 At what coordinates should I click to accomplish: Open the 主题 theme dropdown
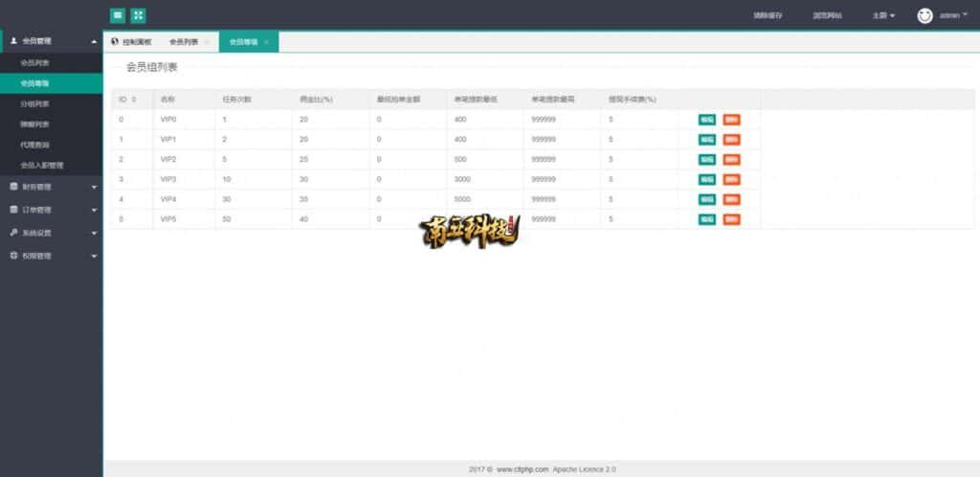[883, 15]
